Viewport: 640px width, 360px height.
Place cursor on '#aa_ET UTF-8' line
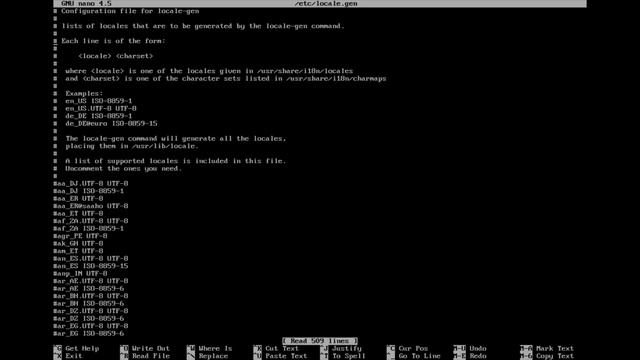[x=78, y=213]
